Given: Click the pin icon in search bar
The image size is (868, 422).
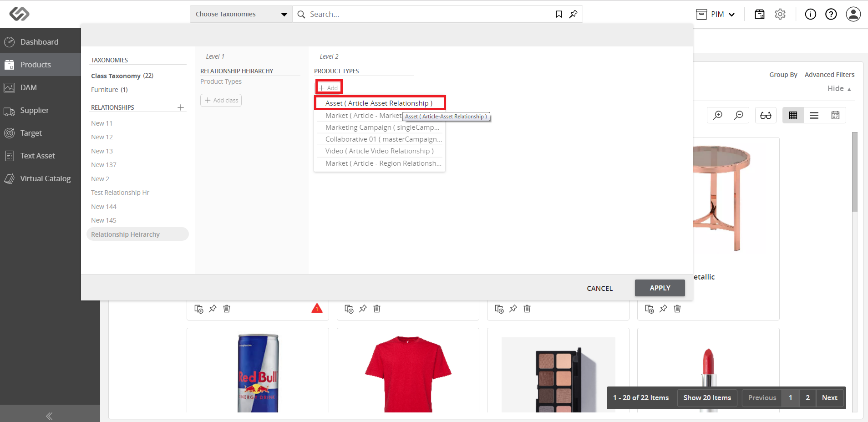Looking at the screenshot, I should 574,14.
